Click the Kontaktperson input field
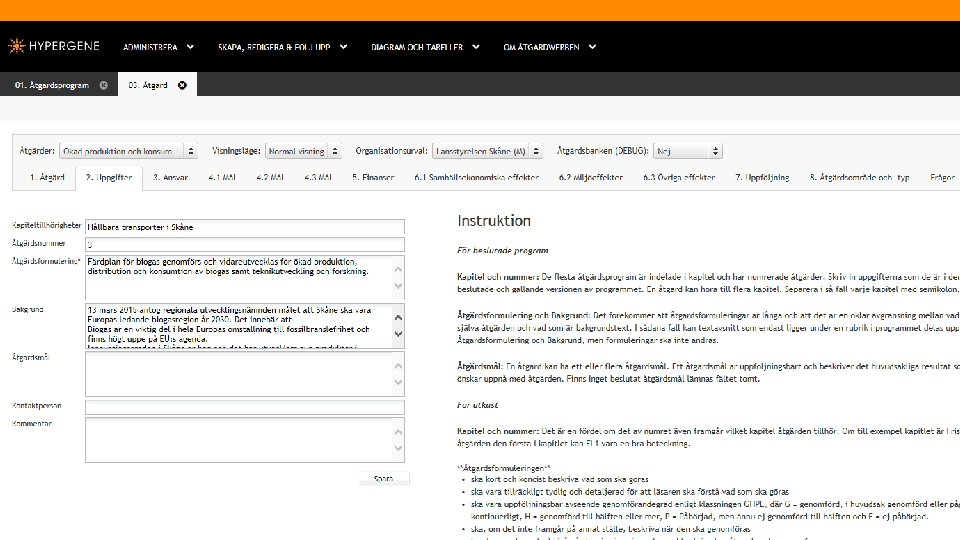Screen dimensions: 960x540 pos(245,407)
